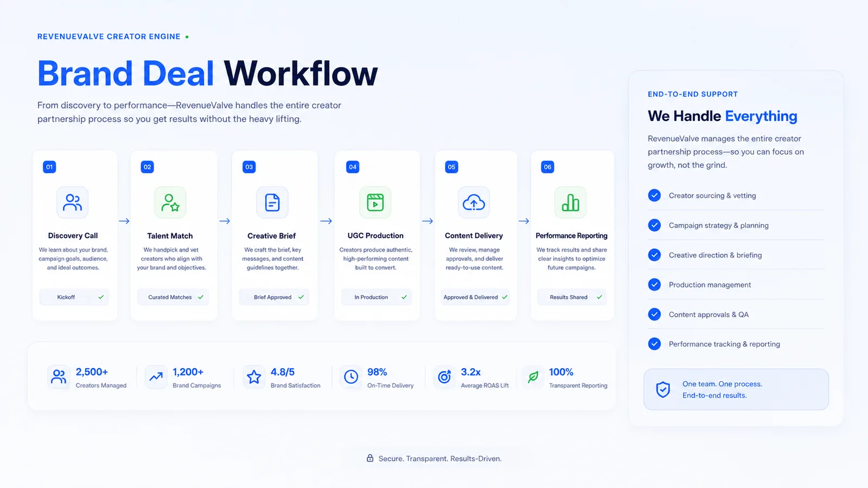Click the Secure. Transparent. Results-Driven. footer text
Image resolution: width=868 pixels, height=488 pixels.
(440, 459)
